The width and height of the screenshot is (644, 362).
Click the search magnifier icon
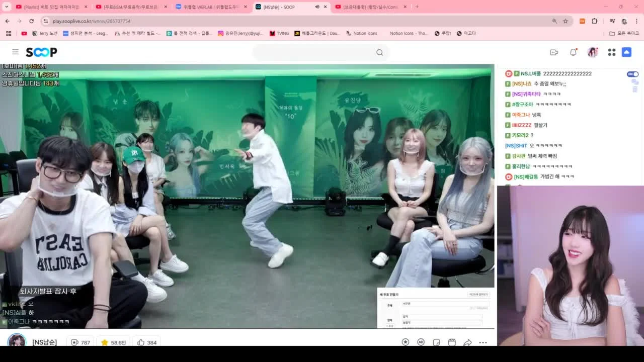[380, 52]
